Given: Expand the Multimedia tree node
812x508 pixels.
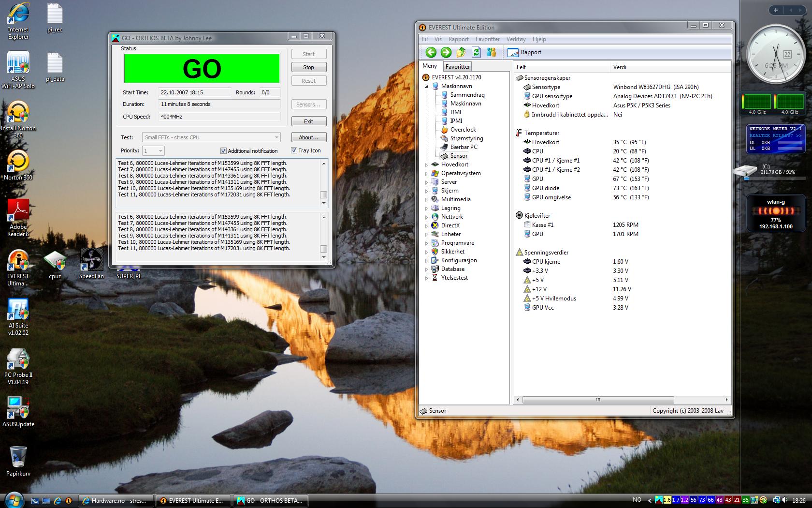Looking at the screenshot, I should click(x=427, y=199).
